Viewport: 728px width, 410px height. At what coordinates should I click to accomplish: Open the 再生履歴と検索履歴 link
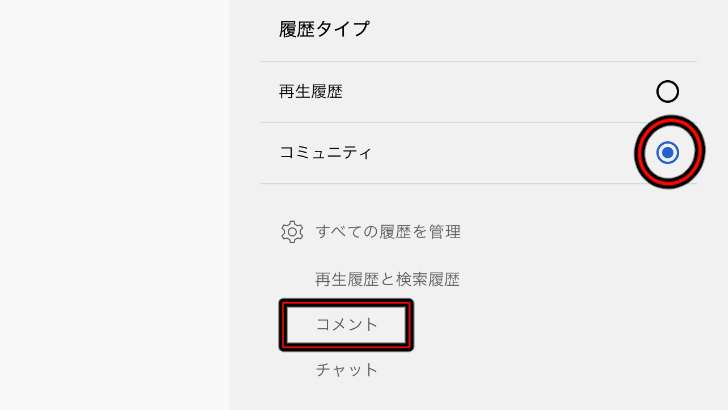pos(387,280)
